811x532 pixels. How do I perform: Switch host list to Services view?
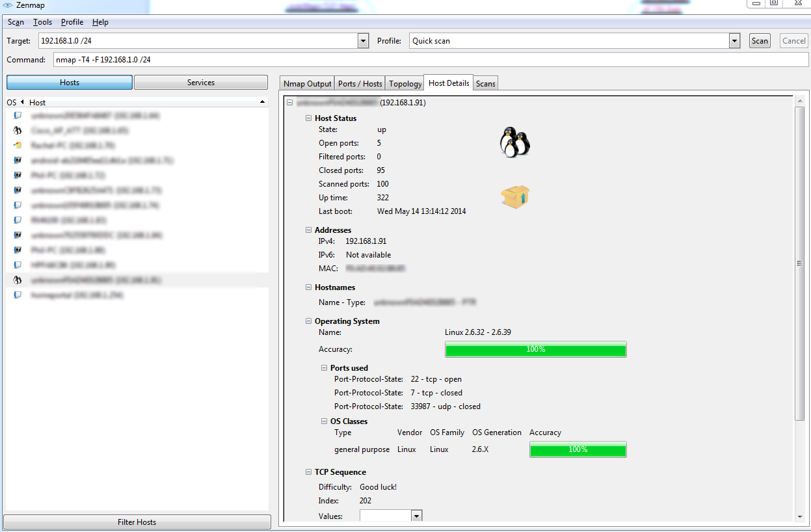[201, 83]
